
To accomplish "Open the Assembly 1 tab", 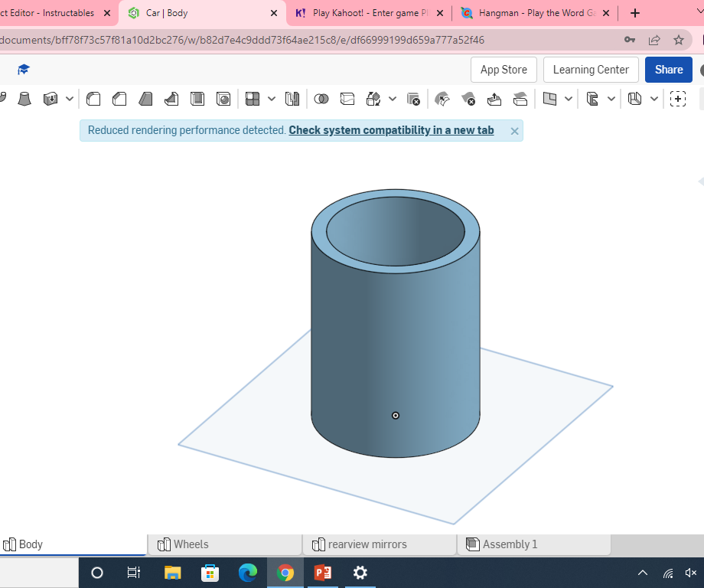I will (x=534, y=544).
